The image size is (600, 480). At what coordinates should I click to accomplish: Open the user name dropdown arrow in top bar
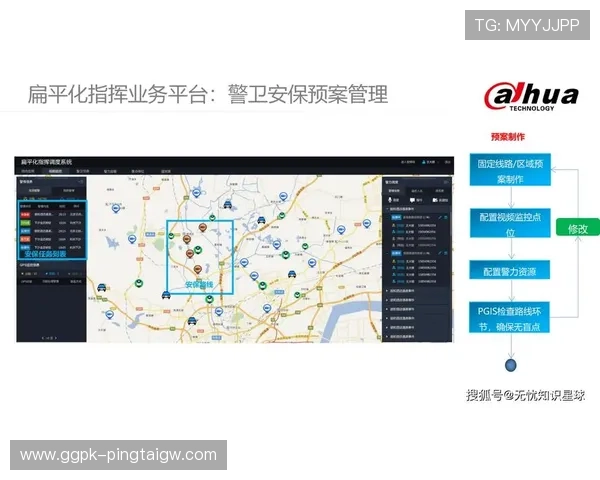(438, 162)
